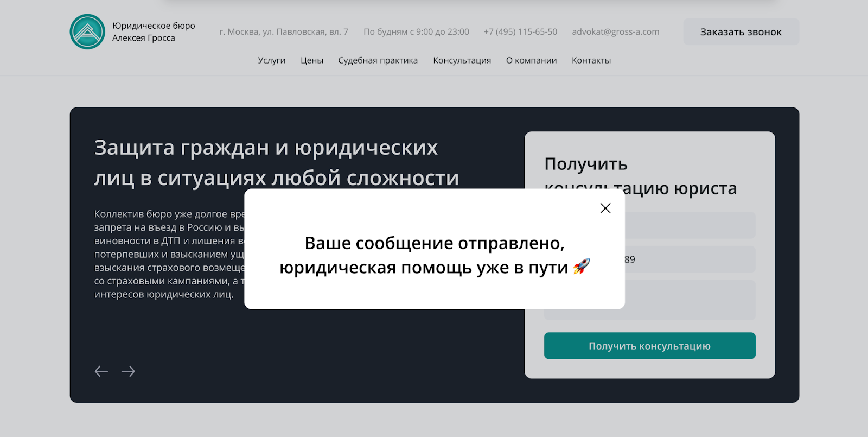This screenshot has height=437, width=868.
Task: Focus the name field in consultation form
Action: click(x=689, y=225)
